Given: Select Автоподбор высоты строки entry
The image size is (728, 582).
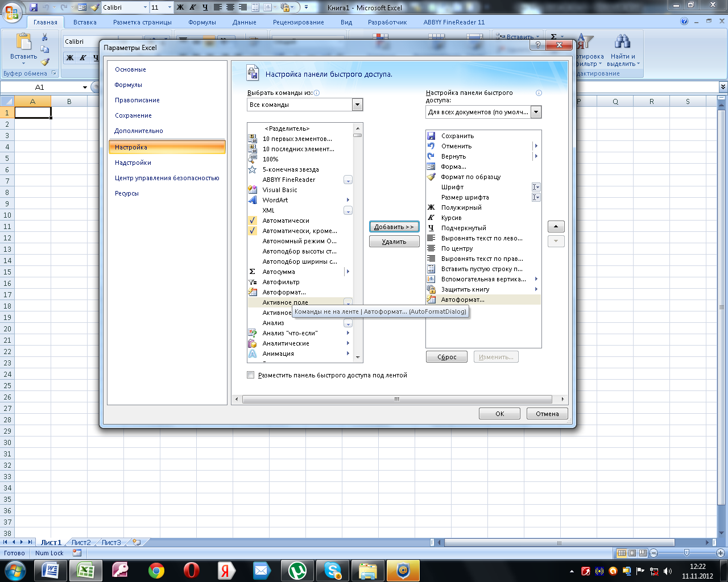Looking at the screenshot, I should [x=300, y=251].
